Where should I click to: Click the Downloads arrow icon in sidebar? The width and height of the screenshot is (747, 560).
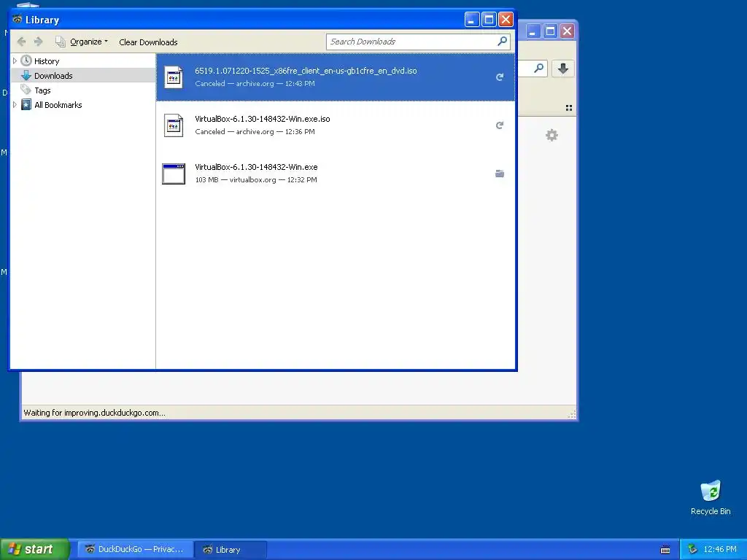[x=26, y=75]
